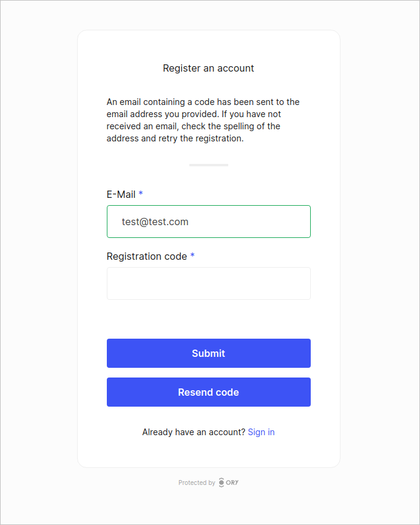
Task: Focus the Registration code input field
Action: click(x=208, y=283)
